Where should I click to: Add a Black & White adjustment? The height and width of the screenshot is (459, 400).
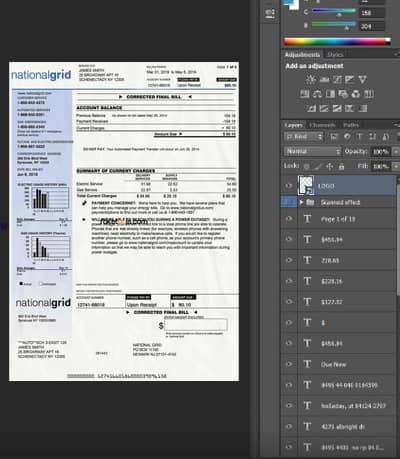pos(330,94)
